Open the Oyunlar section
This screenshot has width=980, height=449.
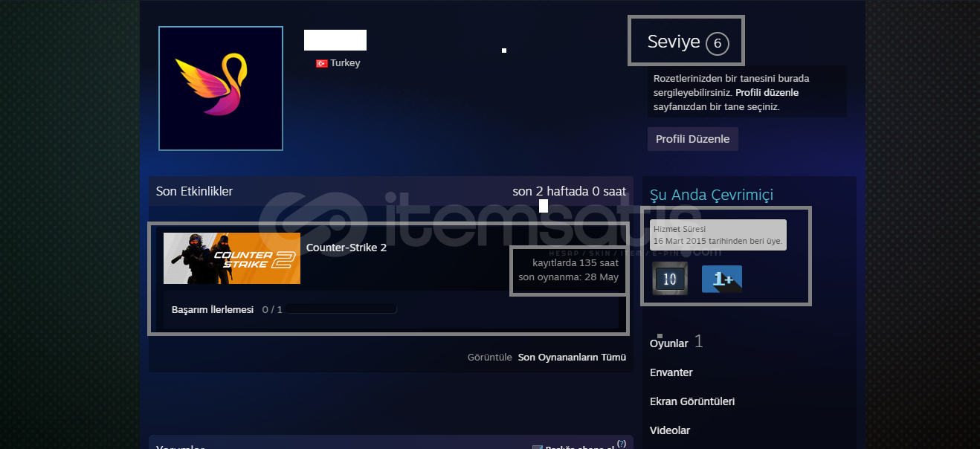(669, 343)
